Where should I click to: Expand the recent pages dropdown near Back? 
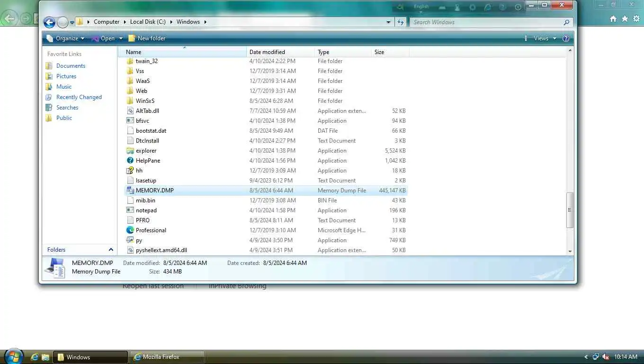(72, 22)
